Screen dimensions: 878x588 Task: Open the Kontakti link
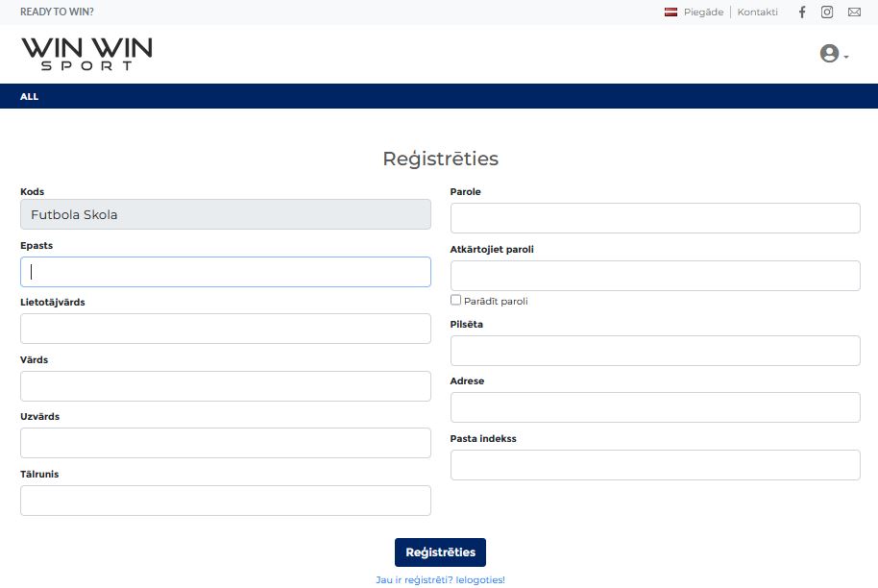point(757,12)
